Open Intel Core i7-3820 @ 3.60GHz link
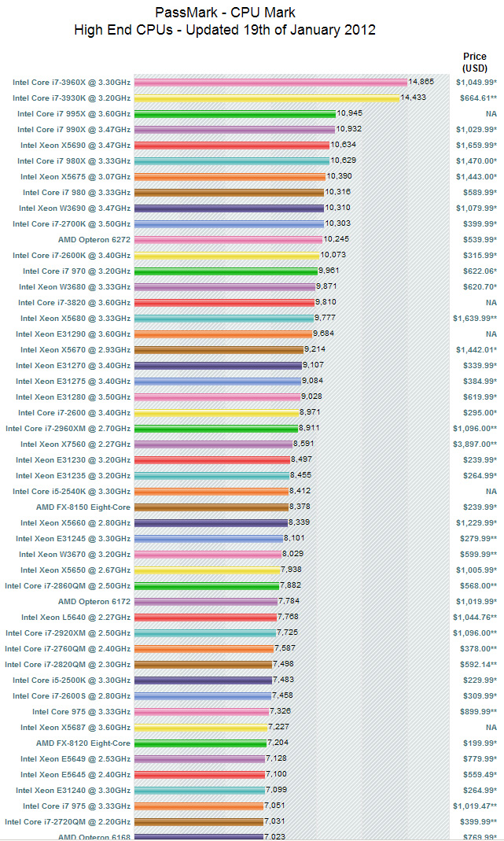Screen dimensions: 504x841 (74, 303)
